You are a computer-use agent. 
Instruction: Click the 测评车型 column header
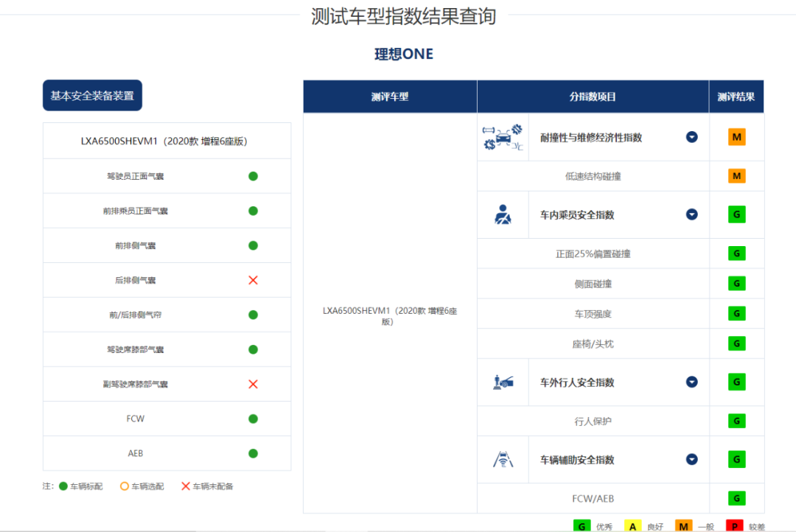390,97
